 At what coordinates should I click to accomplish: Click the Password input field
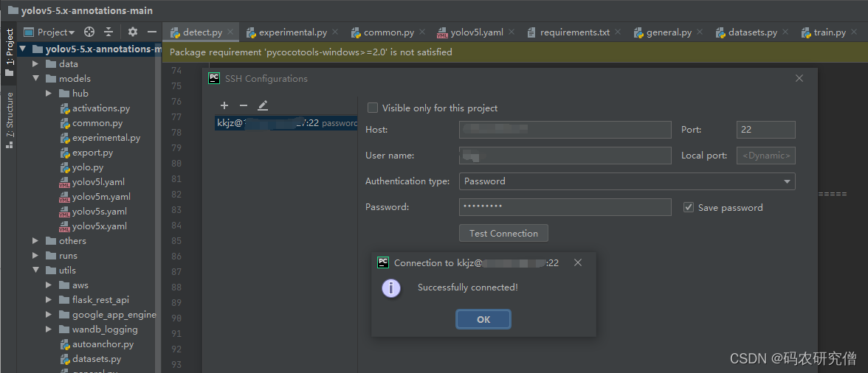(565, 207)
